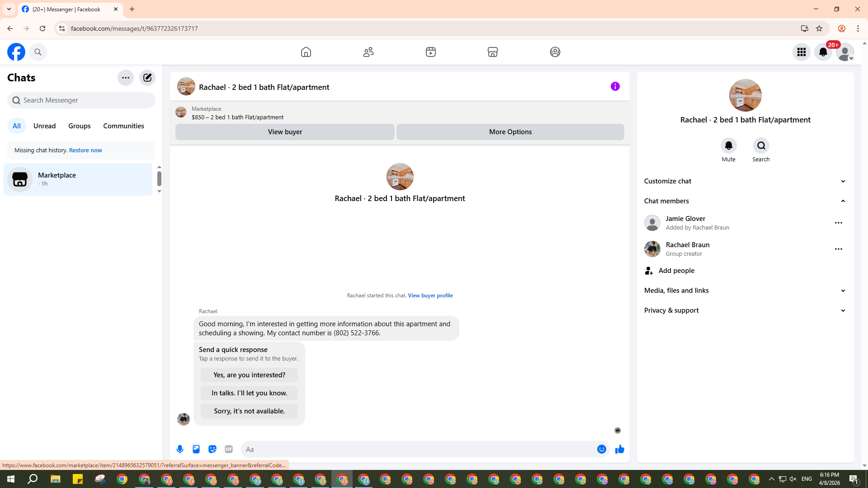Click the Restore now link
The width and height of the screenshot is (868, 488).
(85, 150)
